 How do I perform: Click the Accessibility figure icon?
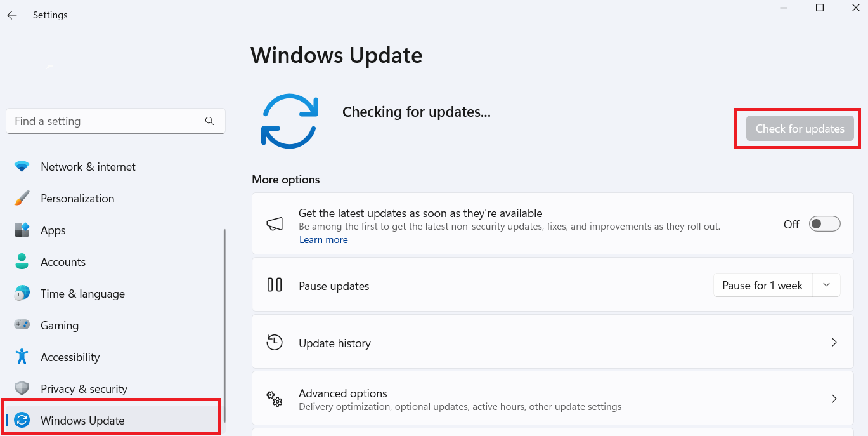(x=22, y=357)
